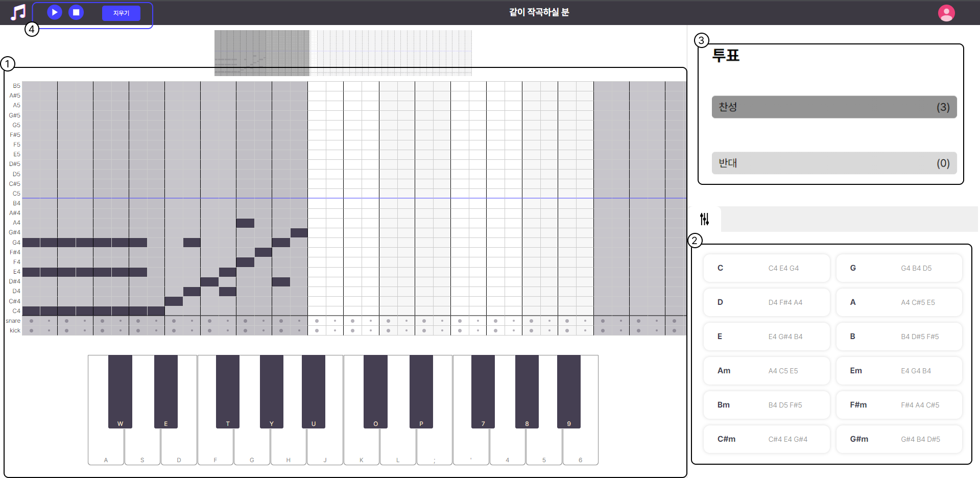Screen dimensions: 980x478
Task: Open the user profile avatar
Action: pyautogui.click(x=946, y=13)
